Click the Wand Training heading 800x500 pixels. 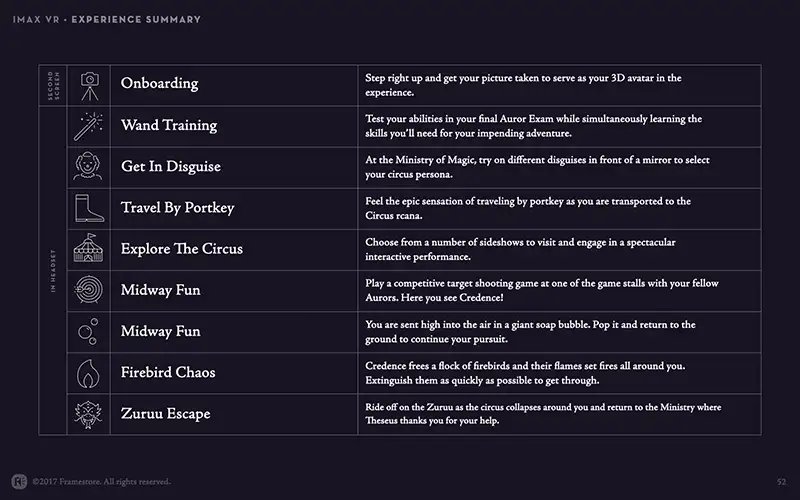coord(169,125)
